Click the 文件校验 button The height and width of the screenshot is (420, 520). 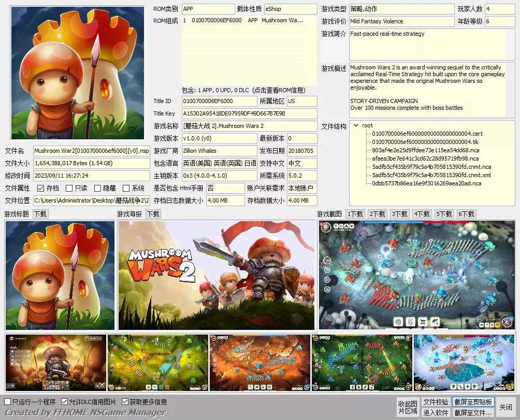tap(436, 401)
